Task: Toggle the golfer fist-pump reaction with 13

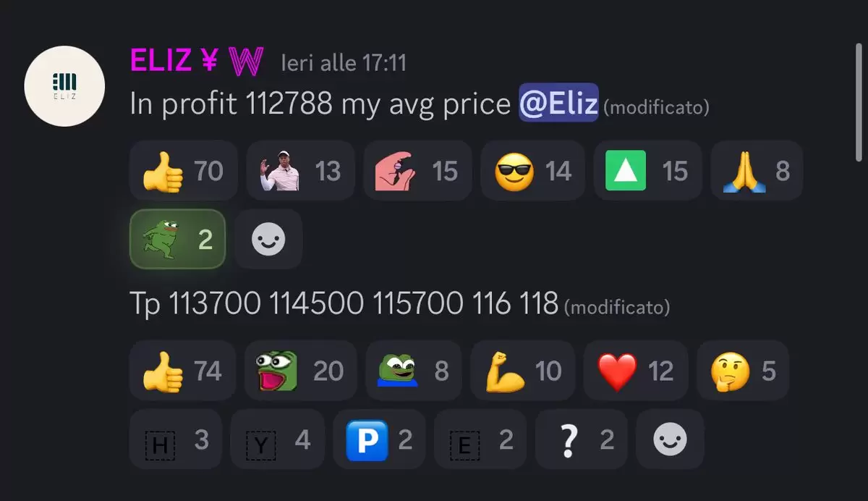Action: 300,171
